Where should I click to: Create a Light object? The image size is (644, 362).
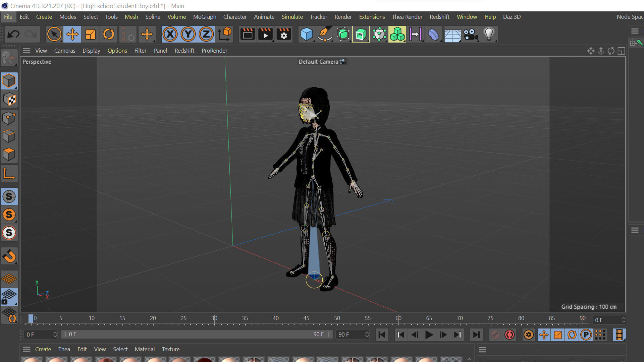coord(488,34)
